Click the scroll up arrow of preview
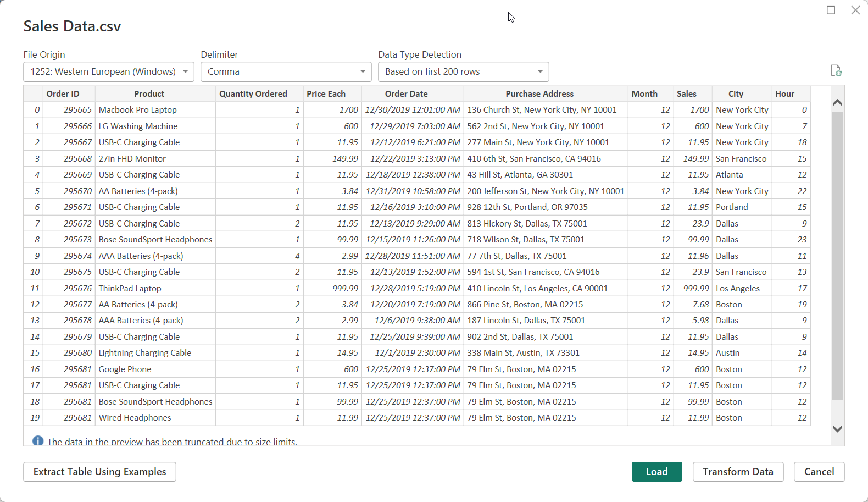Screen dimensions: 868x502 coord(837,102)
